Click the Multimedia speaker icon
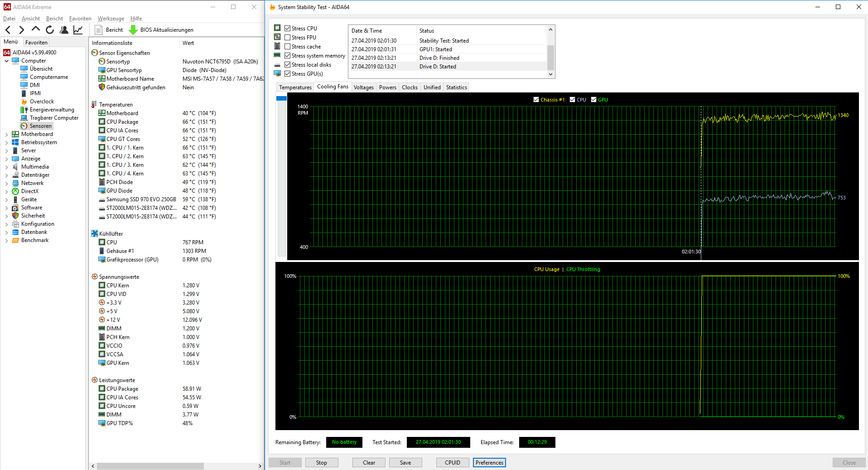Screen dimensions: 868x470 point(15,167)
